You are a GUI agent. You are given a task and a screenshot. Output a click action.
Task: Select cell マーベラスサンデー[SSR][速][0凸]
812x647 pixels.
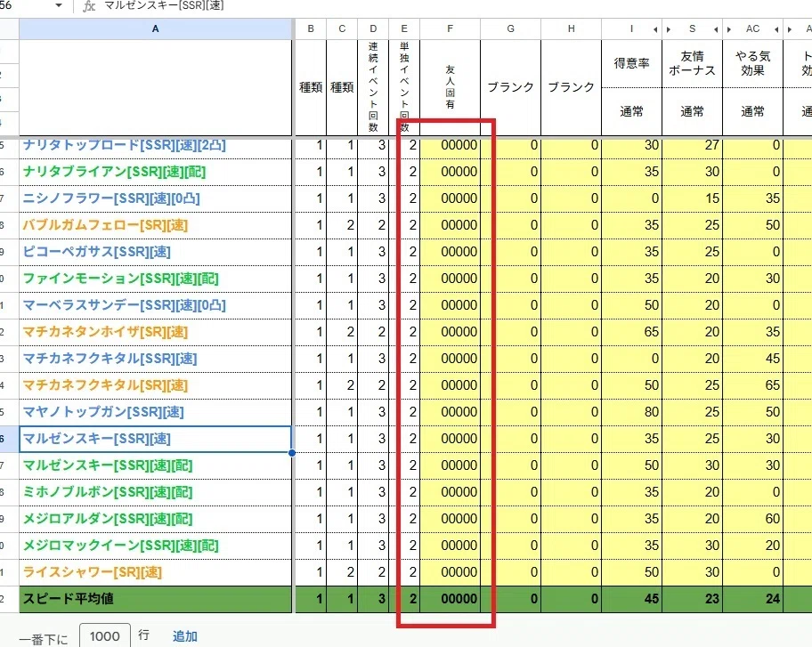point(155,305)
